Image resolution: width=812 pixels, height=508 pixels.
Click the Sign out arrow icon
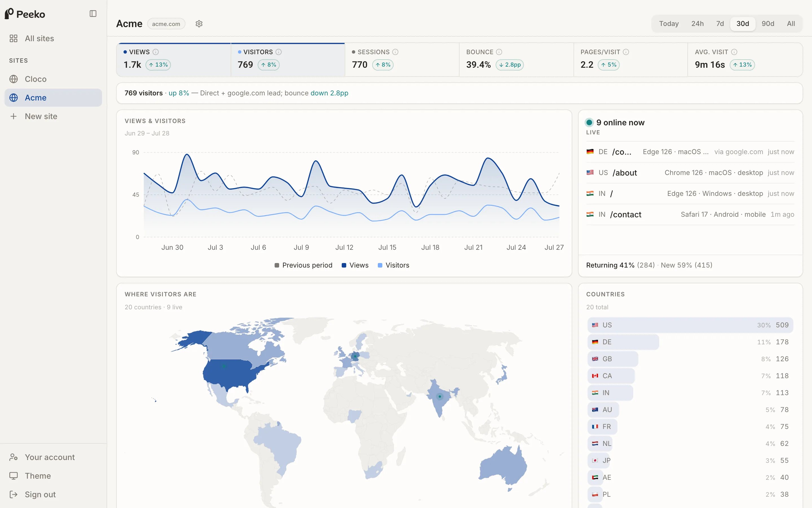(x=14, y=494)
